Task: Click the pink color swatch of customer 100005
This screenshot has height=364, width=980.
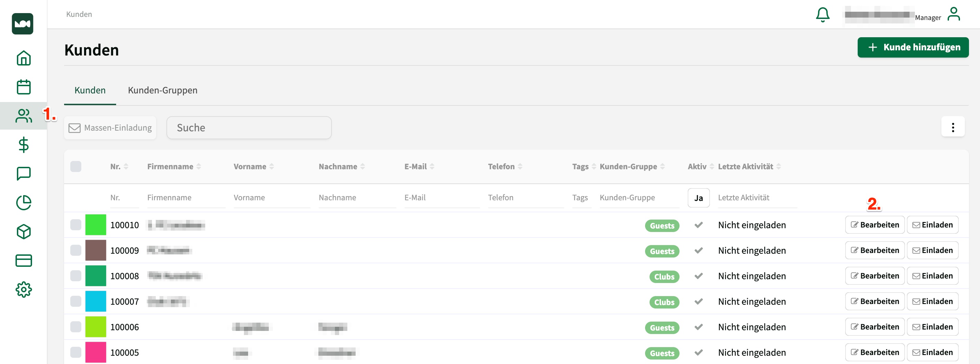Action: coord(95,352)
